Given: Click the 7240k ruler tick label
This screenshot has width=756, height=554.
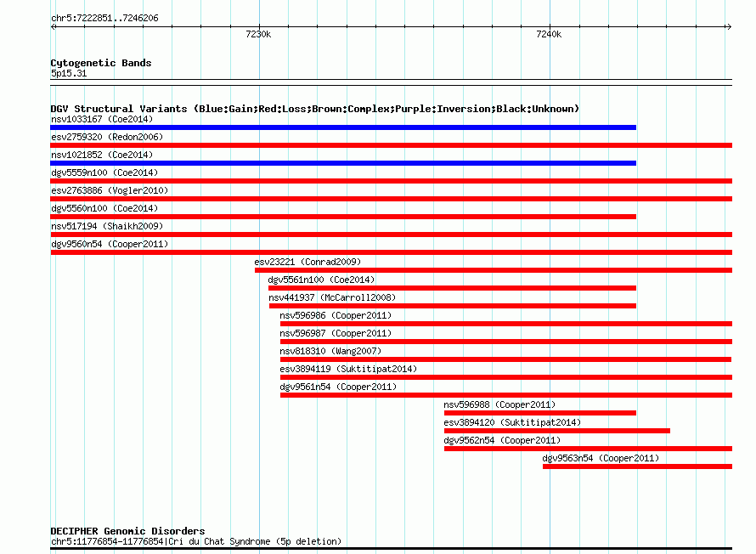Looking at the screenshot, I should (549, 34).
